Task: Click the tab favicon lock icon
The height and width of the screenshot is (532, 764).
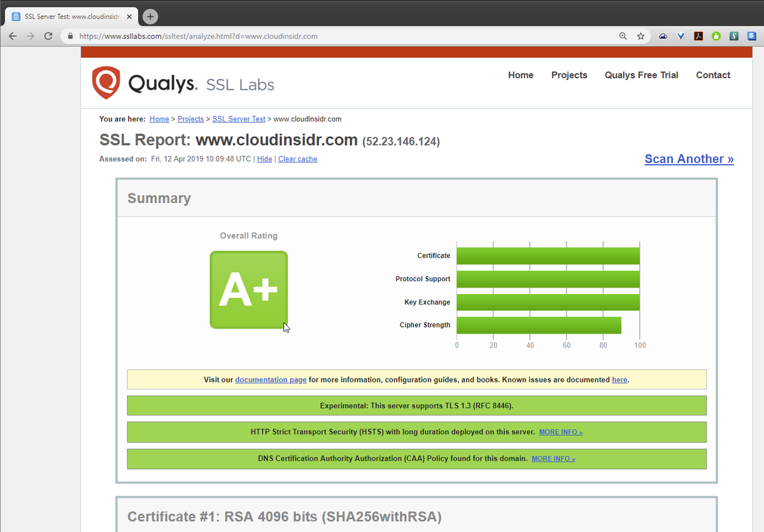Action: tap(16, 16)
